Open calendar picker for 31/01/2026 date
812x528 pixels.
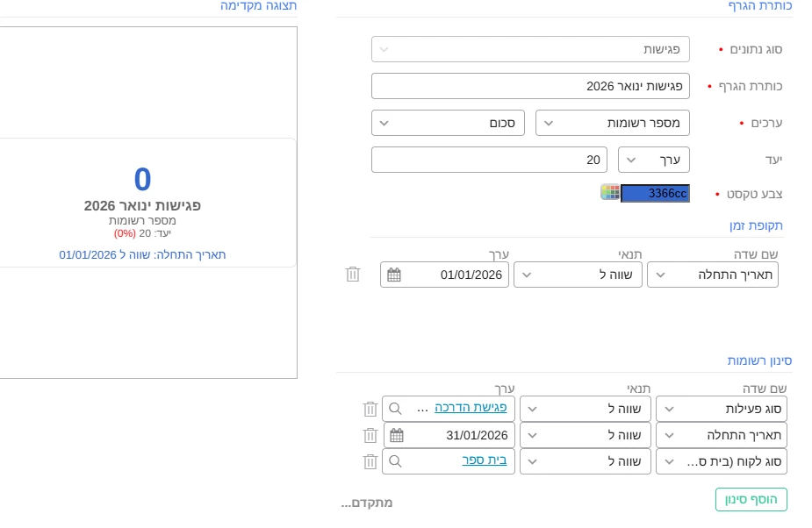tap(397, 435)
